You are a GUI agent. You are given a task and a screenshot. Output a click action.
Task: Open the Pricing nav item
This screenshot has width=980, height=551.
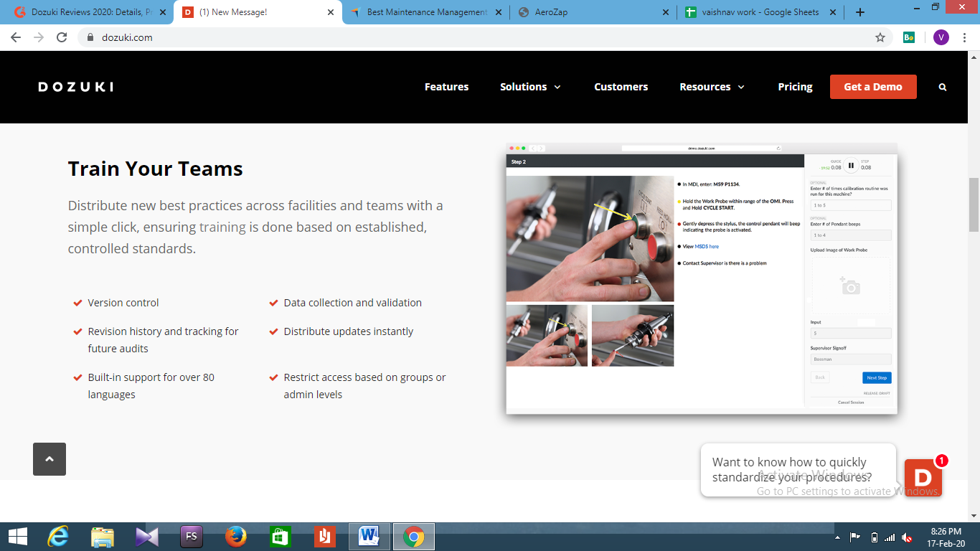point(796,87)
